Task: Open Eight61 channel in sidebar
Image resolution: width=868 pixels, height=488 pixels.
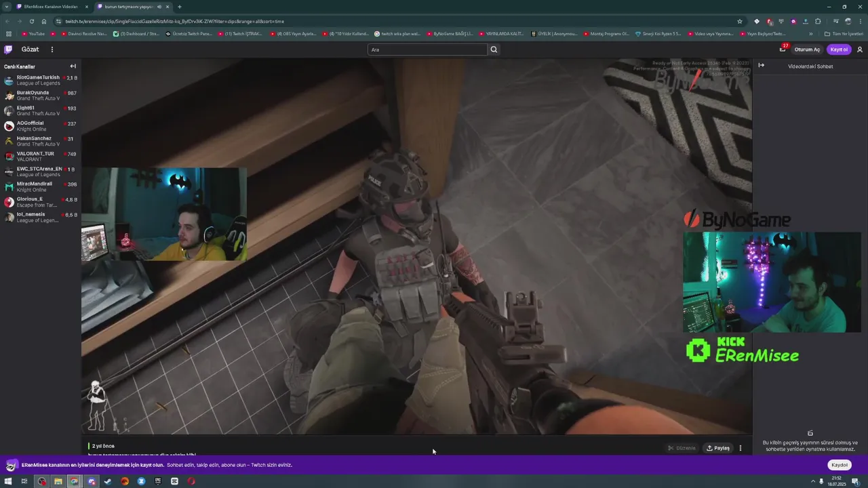Action: [39, 110]
